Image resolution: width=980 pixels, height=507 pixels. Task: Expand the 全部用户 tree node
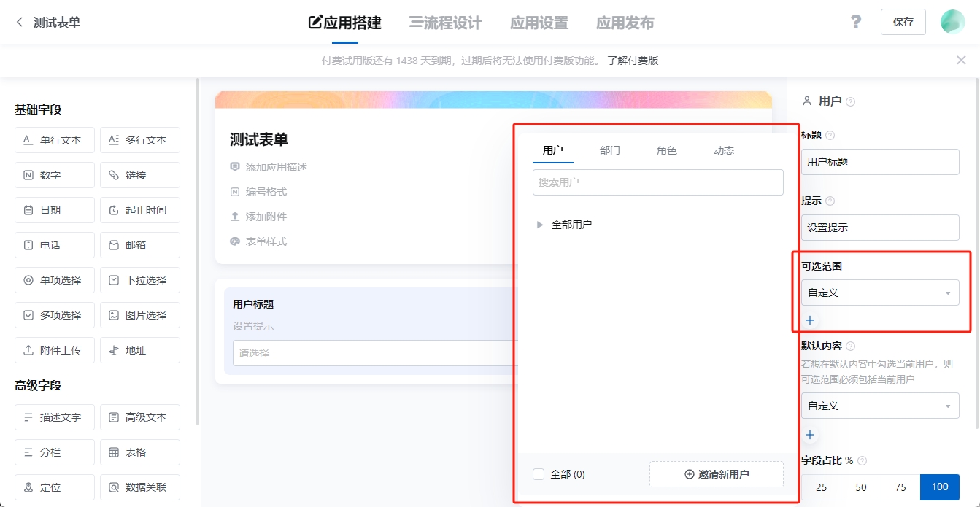click(539, 224)
